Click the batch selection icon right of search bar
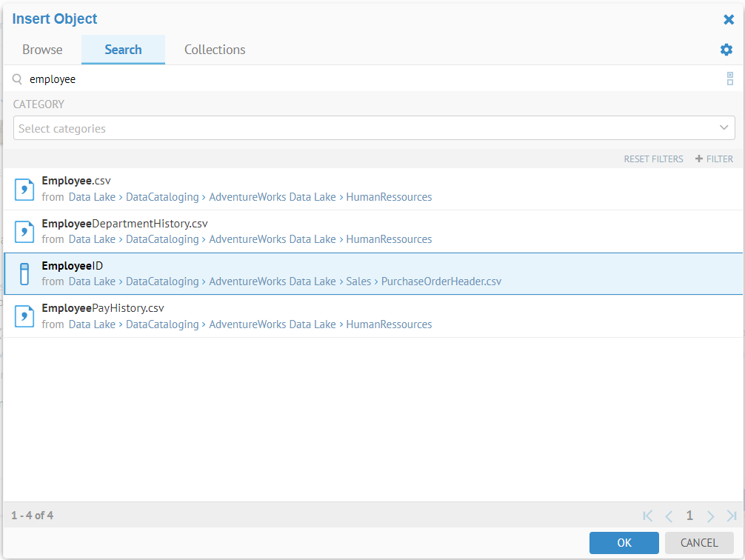745x560 pixels. pyautogui.click(x=730, y=79)
